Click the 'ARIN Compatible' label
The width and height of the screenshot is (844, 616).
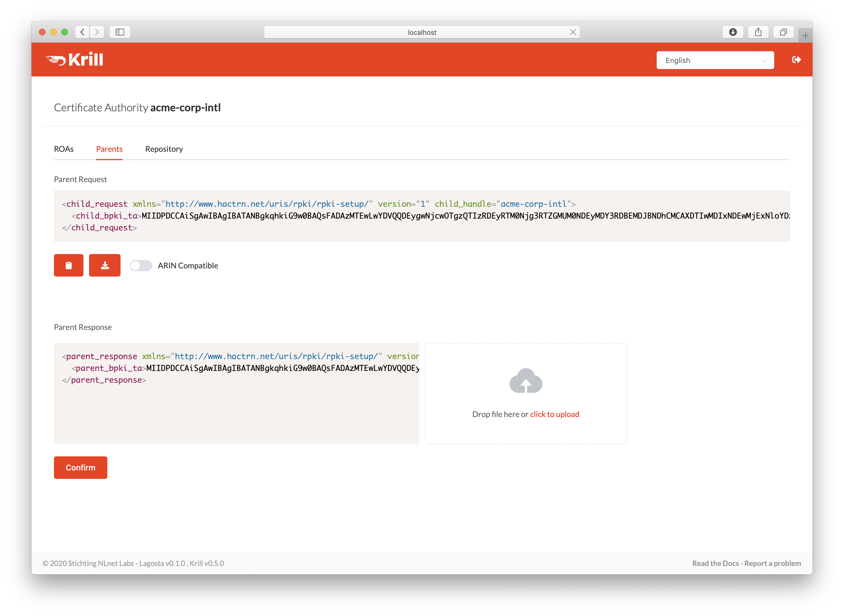[x=187, y=266]
